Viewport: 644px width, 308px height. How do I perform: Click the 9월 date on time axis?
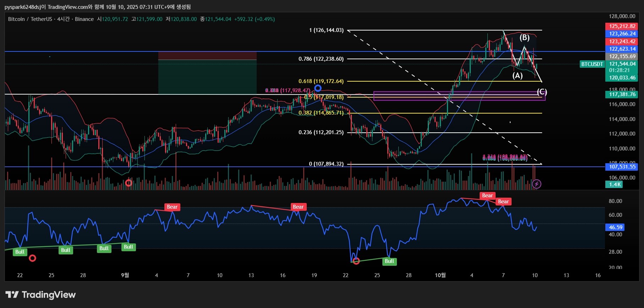click(x=125, y=275)
